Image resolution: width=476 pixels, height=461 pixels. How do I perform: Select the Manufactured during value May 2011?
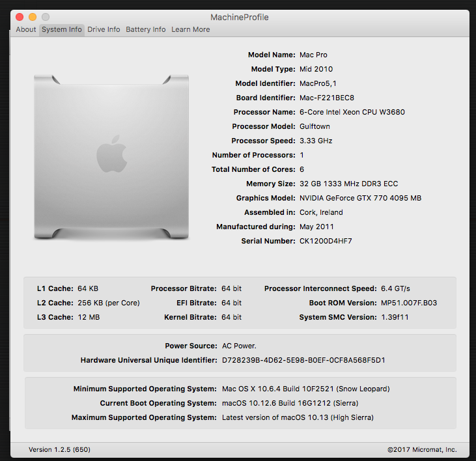316,227
